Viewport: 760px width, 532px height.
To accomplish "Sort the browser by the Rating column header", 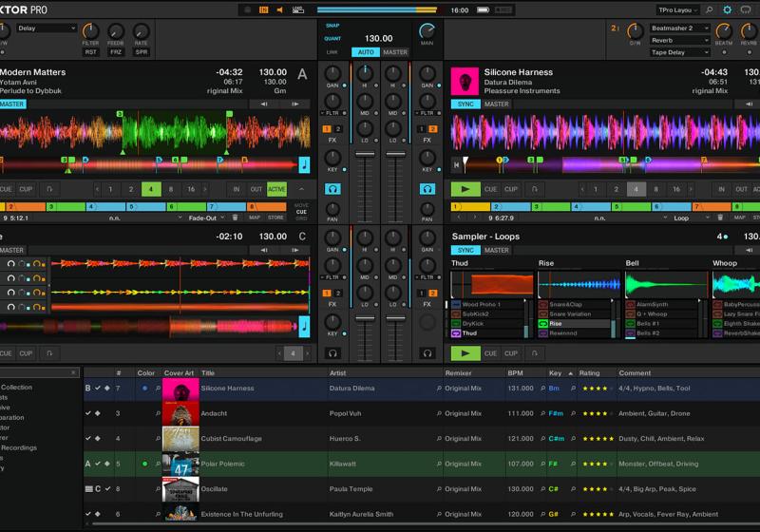I will click(589, 372).
